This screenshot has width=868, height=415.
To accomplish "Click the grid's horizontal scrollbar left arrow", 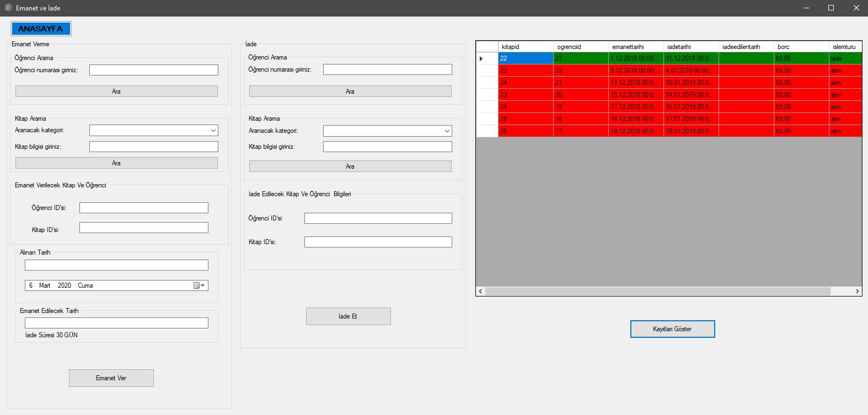I will (x=480, y=291).
